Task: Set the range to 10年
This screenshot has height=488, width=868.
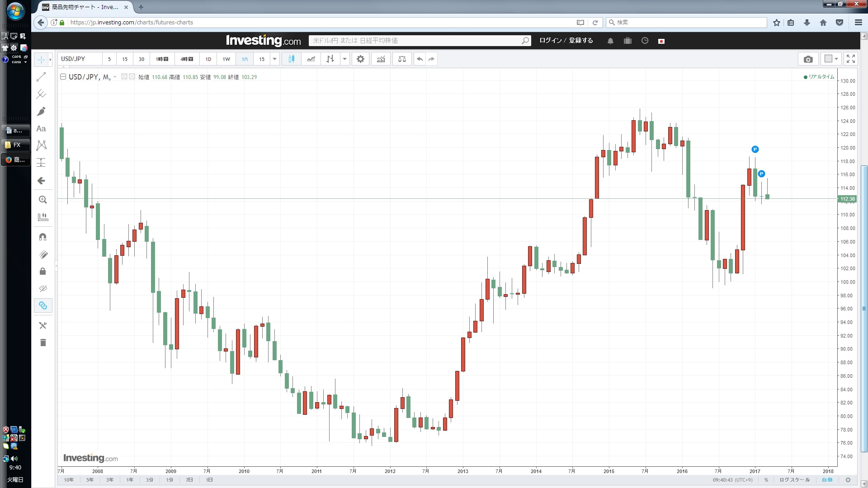Action: click(x=69, y=480)
